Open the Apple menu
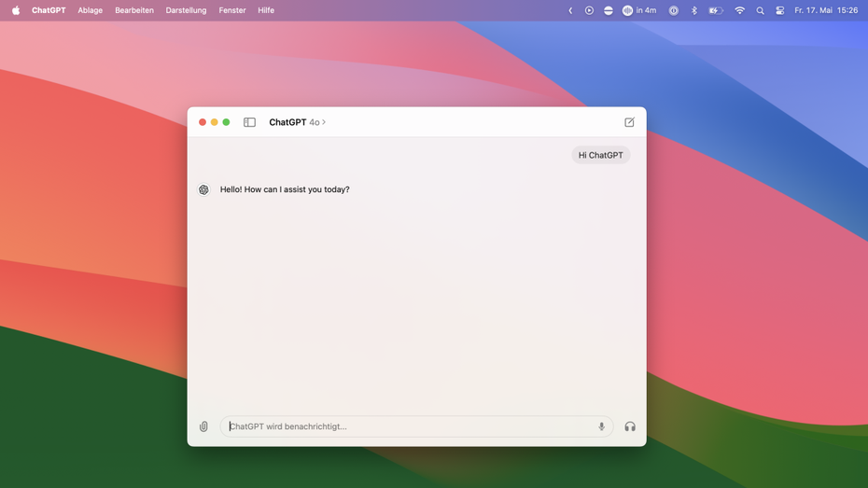Screen dimensions: 868x488 coord(16,10)
